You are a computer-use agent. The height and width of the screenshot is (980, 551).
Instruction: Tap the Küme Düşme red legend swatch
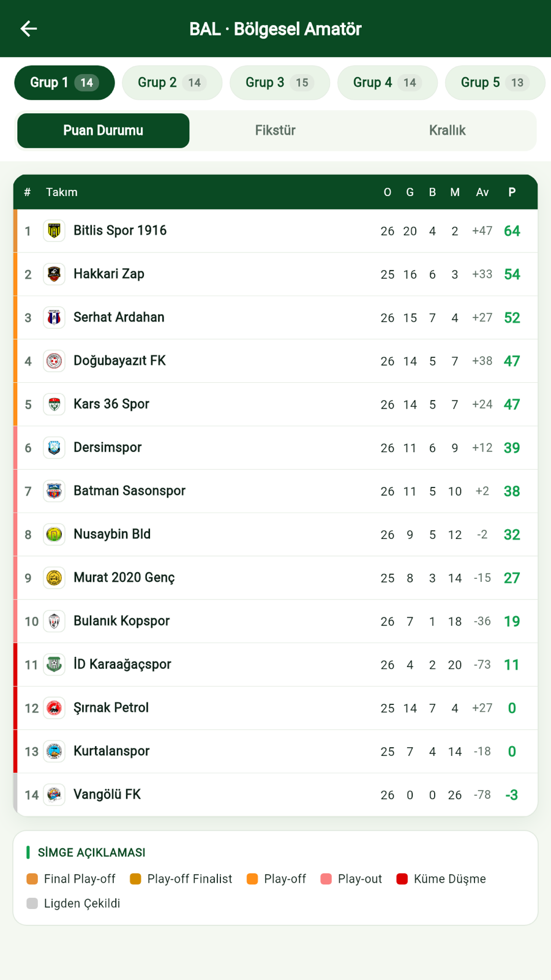pos(402,879)
